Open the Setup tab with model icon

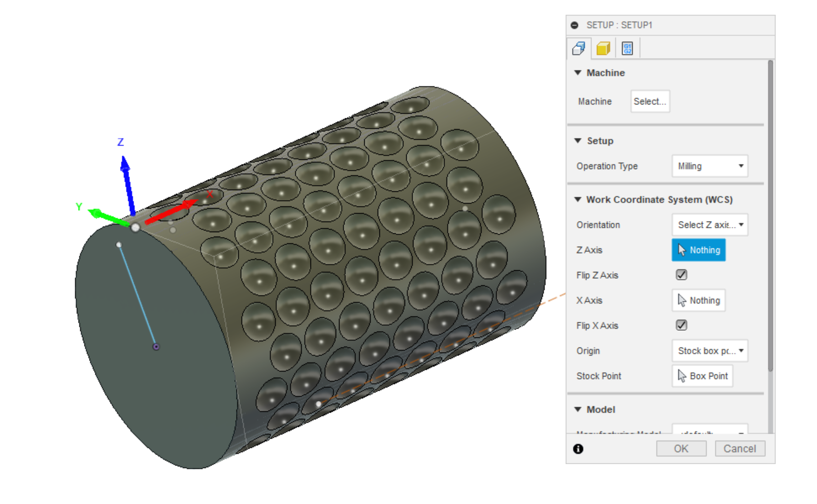578,48
